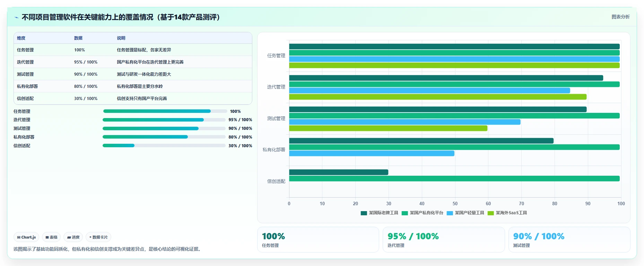The height and width of the screenshot is (266, 644).
Task: Click the 表格 chip
Action: pyautogui.click(x=51, y=237)
